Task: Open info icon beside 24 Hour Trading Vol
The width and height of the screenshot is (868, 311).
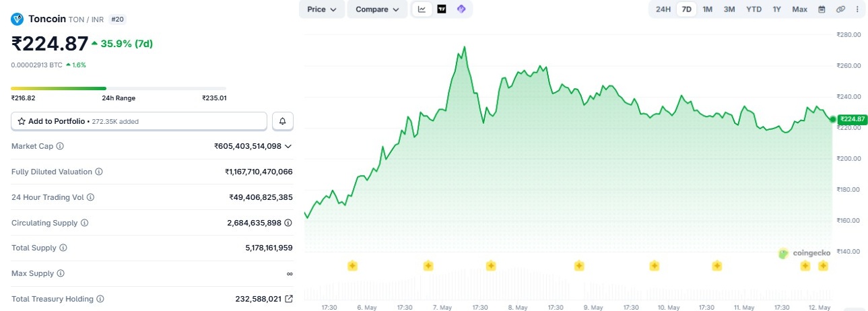Action: (90, 197)
